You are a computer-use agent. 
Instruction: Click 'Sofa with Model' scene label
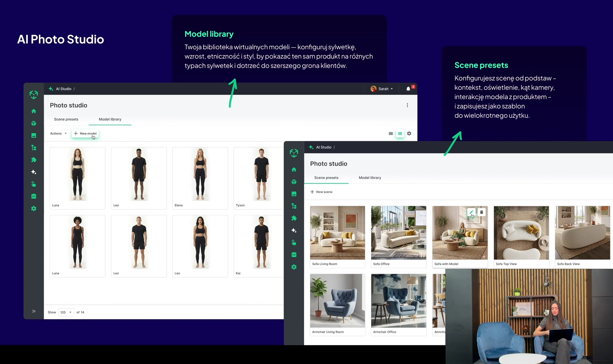[x=446, y=264]
